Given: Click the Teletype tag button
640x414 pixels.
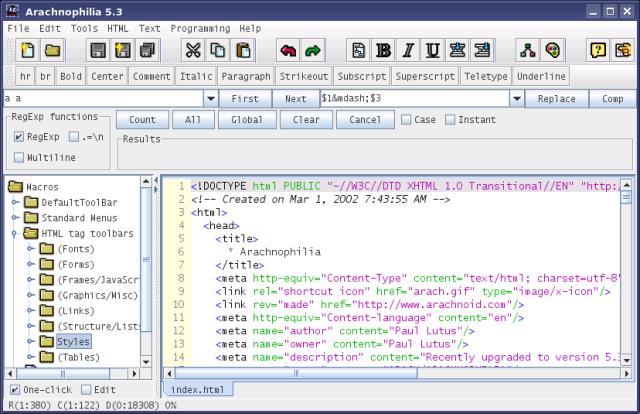Looking at the screenshot, I should tap(486, 76).
